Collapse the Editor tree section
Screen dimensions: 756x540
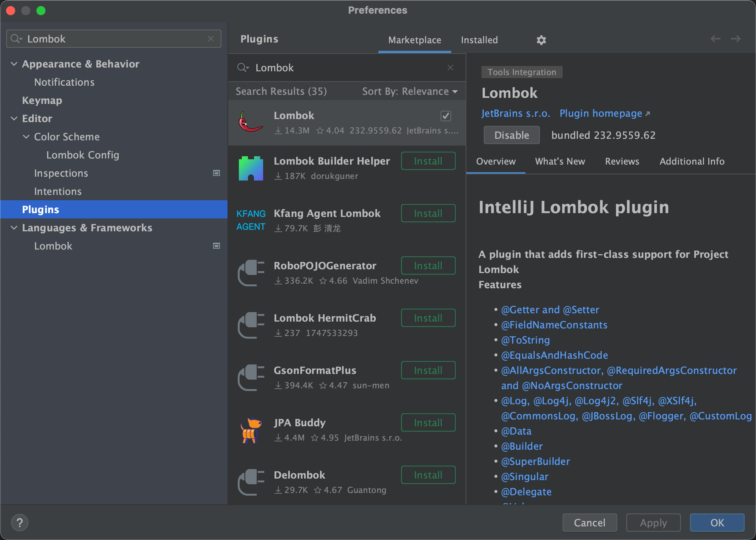coord(14,118)
